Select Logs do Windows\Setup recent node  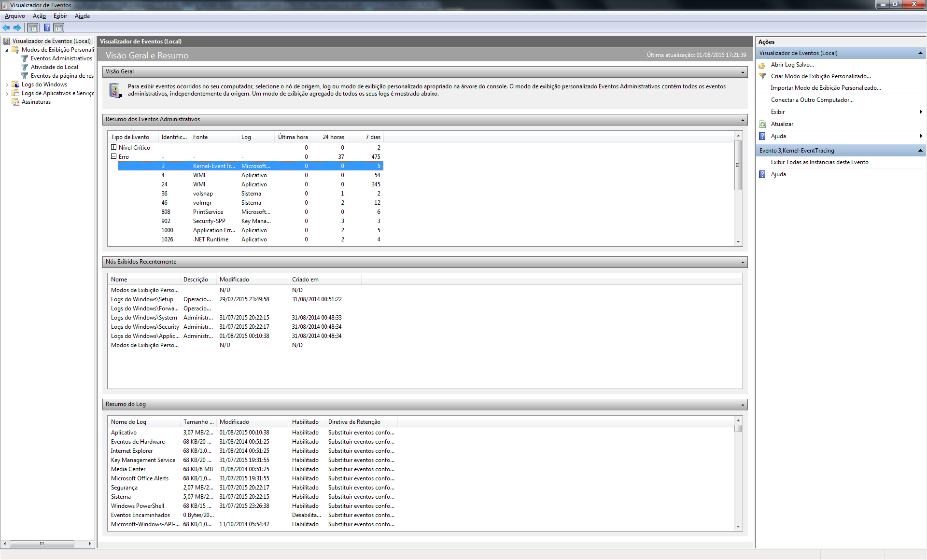[235, 299]
